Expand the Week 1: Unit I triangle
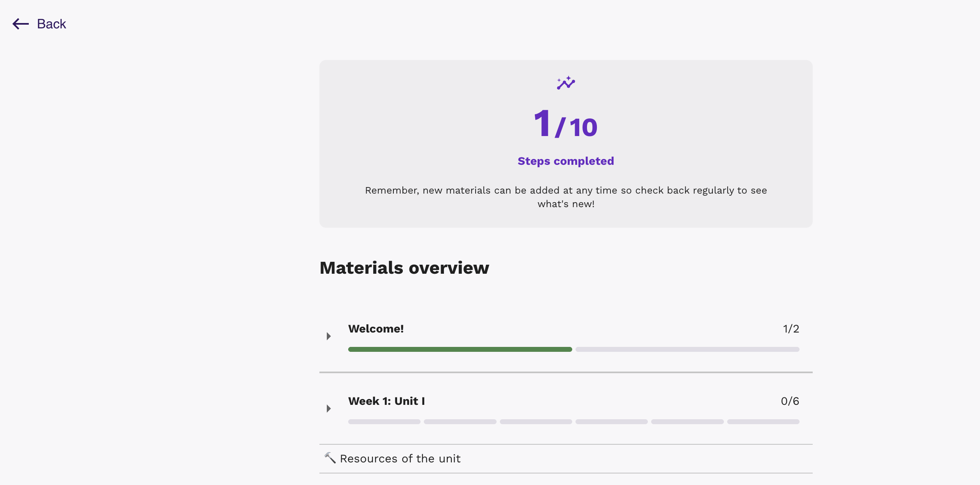This screenshot has width=980, height=485. coord(329,409)
